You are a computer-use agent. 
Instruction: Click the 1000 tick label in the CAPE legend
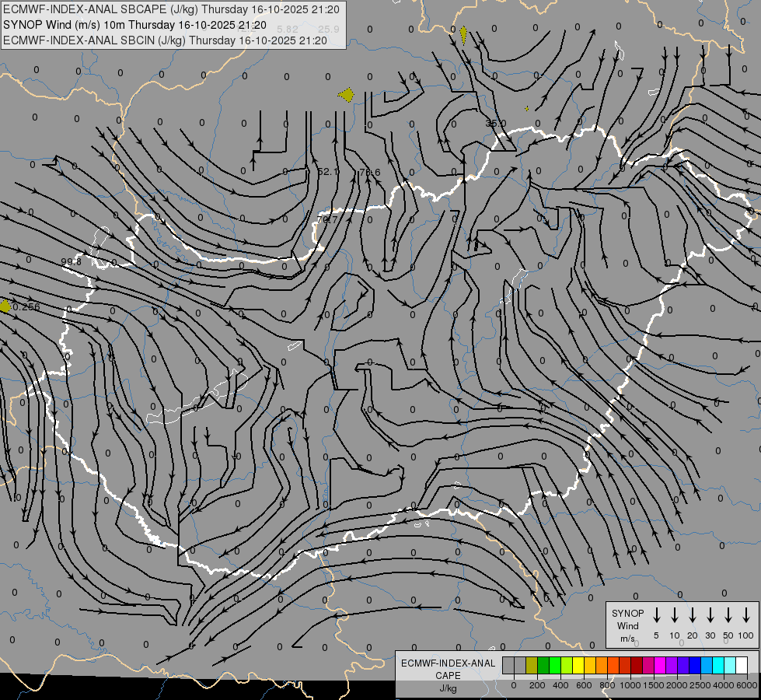(x=630, y=685)
